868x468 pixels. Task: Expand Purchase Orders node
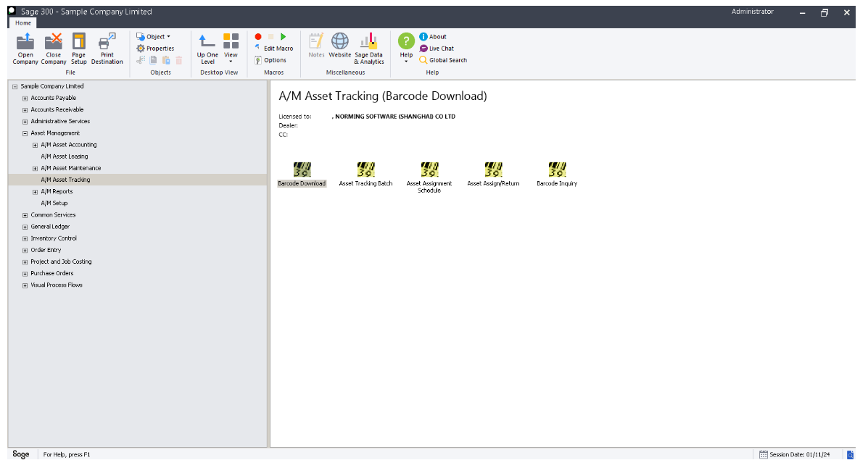tap(25, 273)
